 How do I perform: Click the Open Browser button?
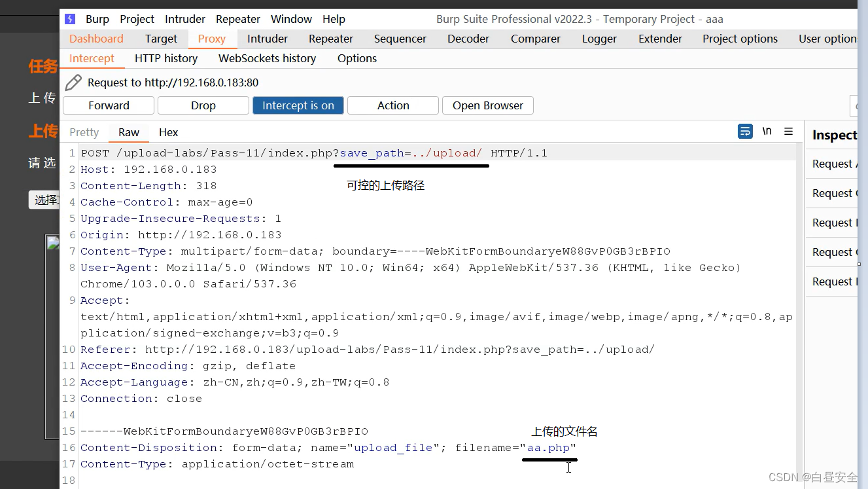[488, 105]
